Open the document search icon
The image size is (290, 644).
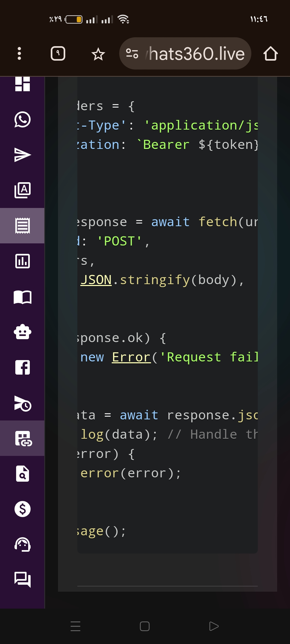(x=23, y=474)
